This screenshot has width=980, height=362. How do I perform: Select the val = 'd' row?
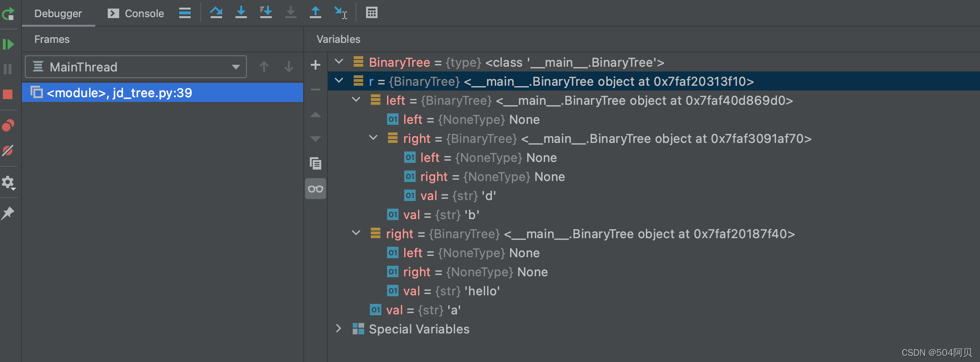(x=653, y=195)
